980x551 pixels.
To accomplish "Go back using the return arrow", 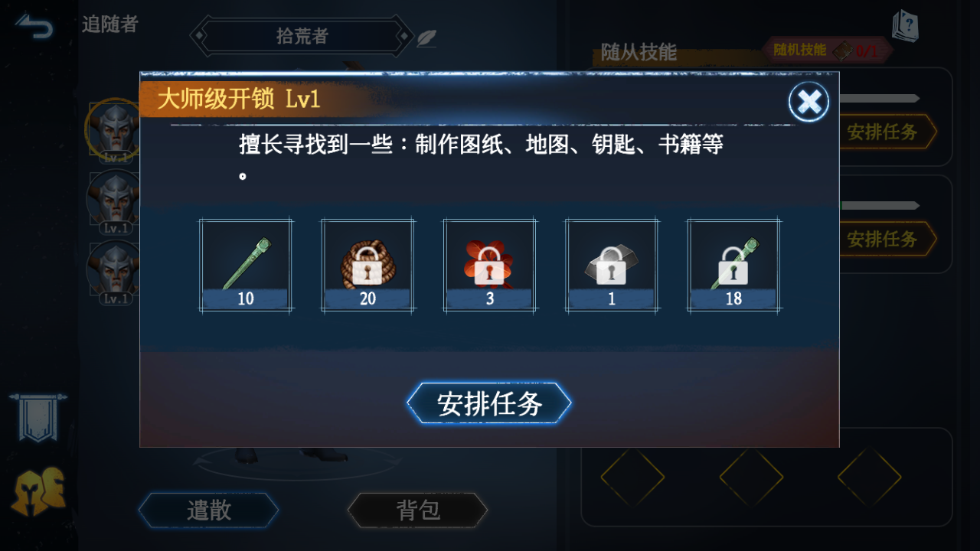I will pyautogui.click(x=34, y=28).
